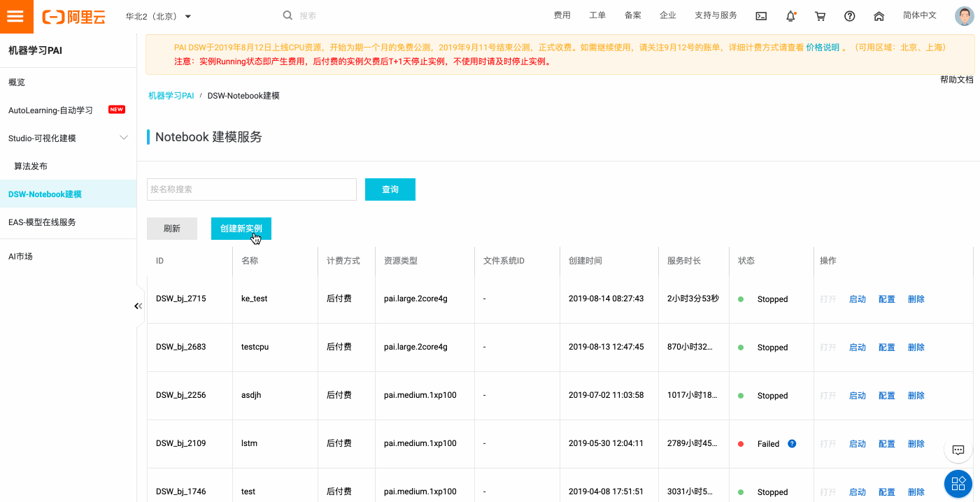980x502 pixels.
Task: Click 配置 for lstm instance
Action: [887, 444]
